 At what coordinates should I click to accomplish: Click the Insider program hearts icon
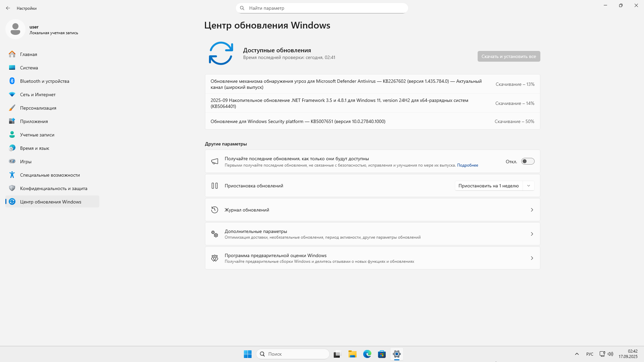pos(215,258)
